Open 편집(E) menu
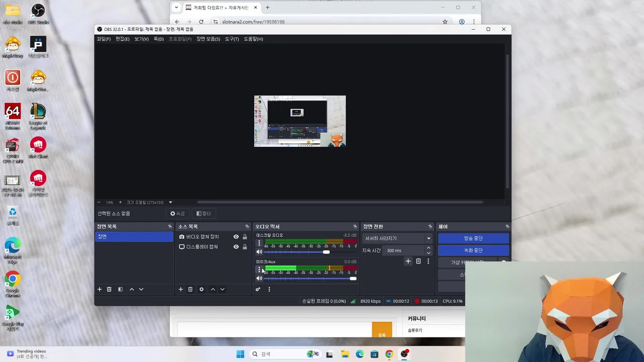Screen dimensions: 644x362 click(x=122, y=39)
